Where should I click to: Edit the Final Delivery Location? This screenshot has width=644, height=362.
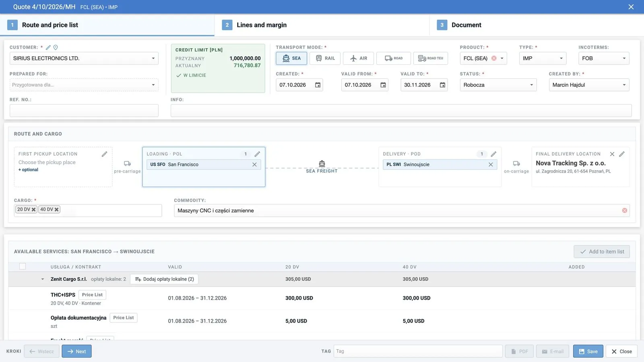pyautogui.click(x=622, y=154)
